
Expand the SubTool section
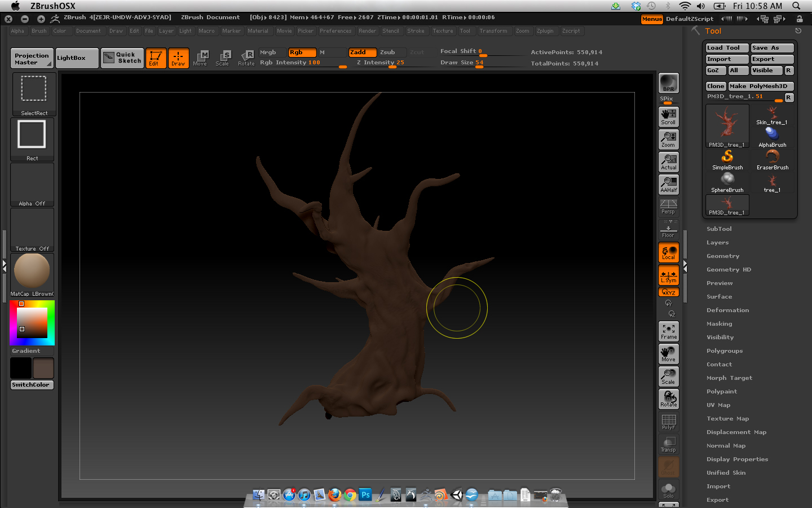[719, 229]
